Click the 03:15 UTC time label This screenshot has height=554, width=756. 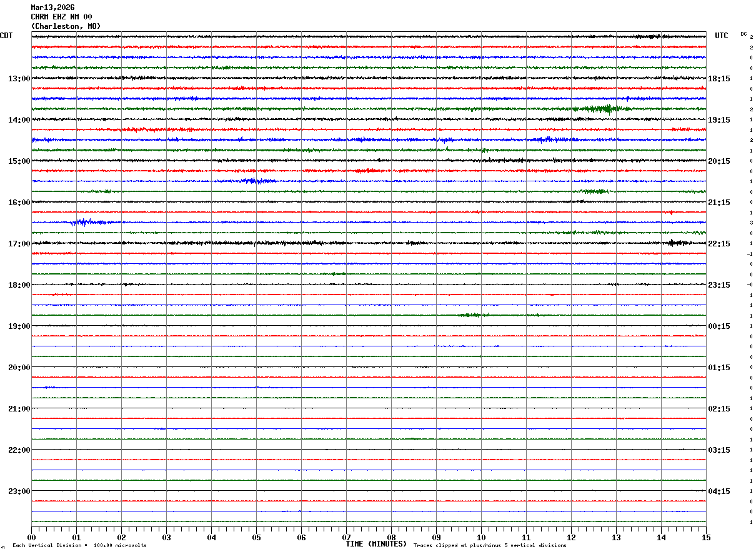click(x=719, y=450)
